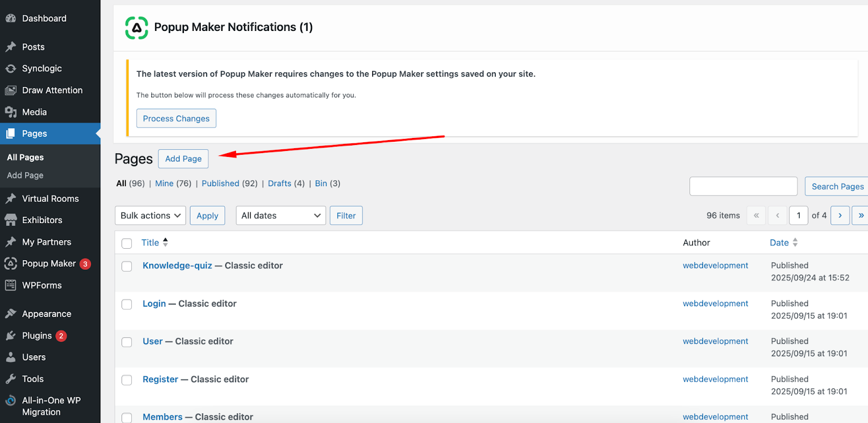868x423 pixels.
Task: Click the Add Page button beside Pages heading
Action: [183, 159]
